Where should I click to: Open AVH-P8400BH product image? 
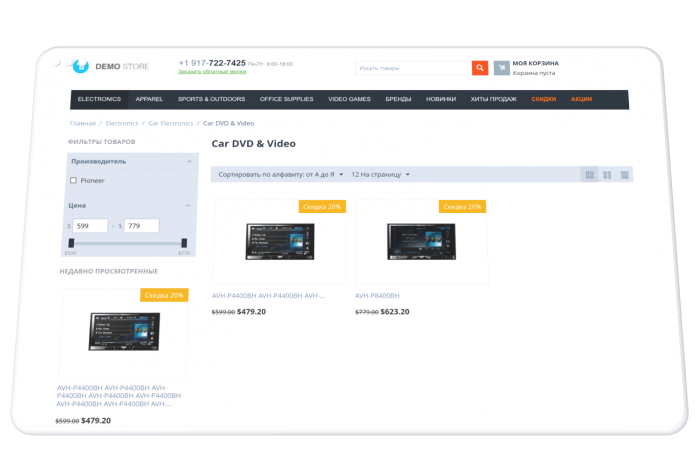pos(421,241)
